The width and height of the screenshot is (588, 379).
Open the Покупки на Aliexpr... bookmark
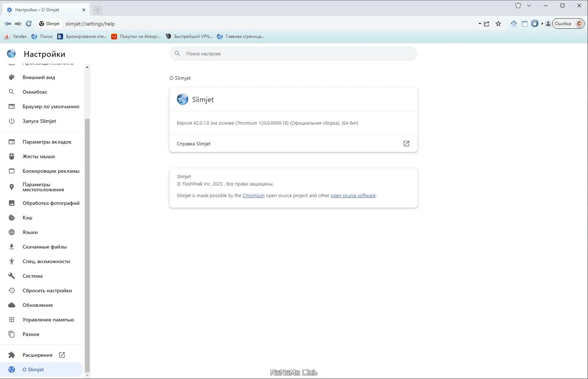136,36
